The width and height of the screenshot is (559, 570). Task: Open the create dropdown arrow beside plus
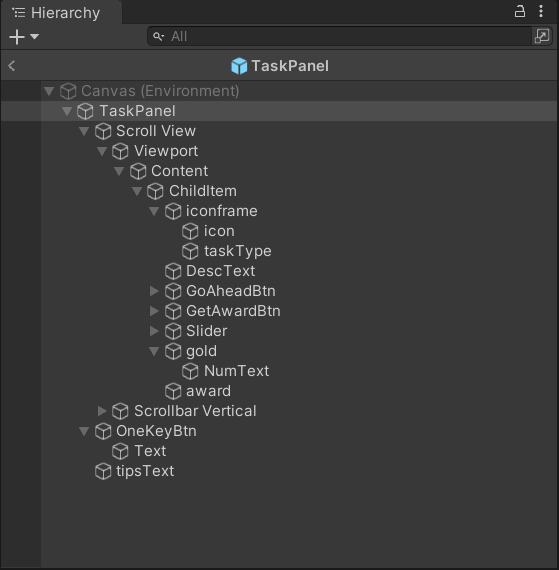tap(35, 36)
